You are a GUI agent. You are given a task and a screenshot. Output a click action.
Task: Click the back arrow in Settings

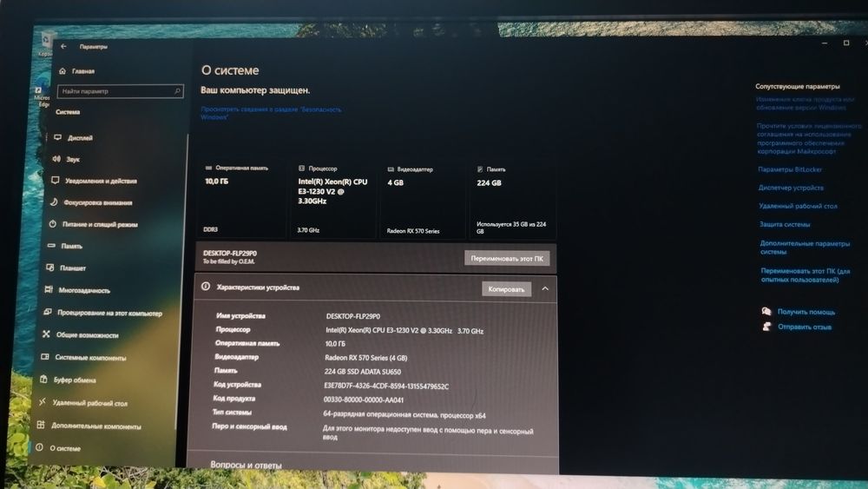[x=63, y=47]
